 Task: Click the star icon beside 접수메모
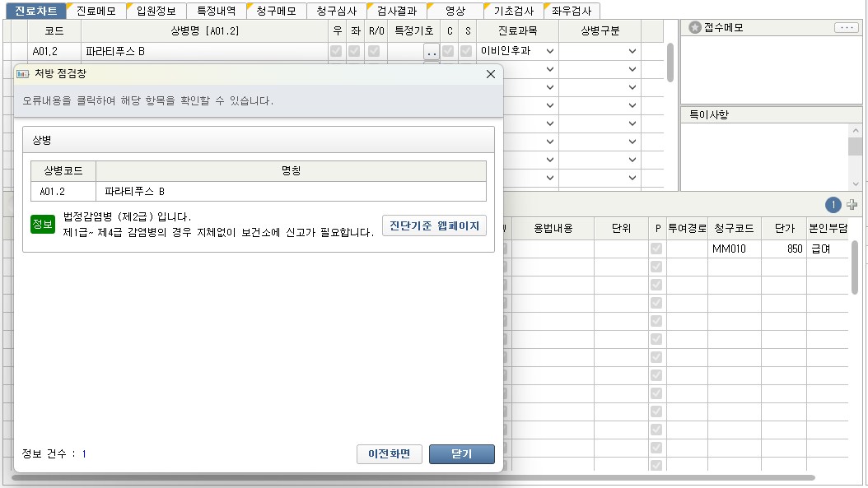pyautogui.click(x=696, y=28)
